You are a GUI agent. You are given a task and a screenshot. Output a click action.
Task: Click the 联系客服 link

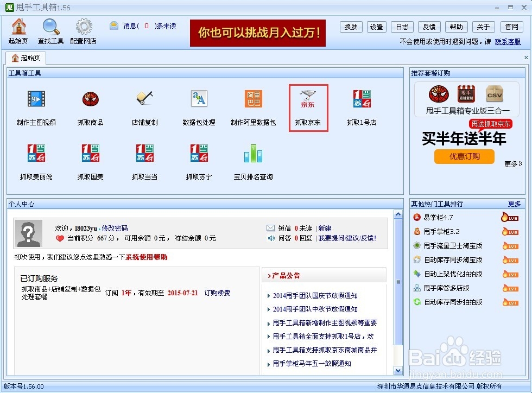point(508,42)
